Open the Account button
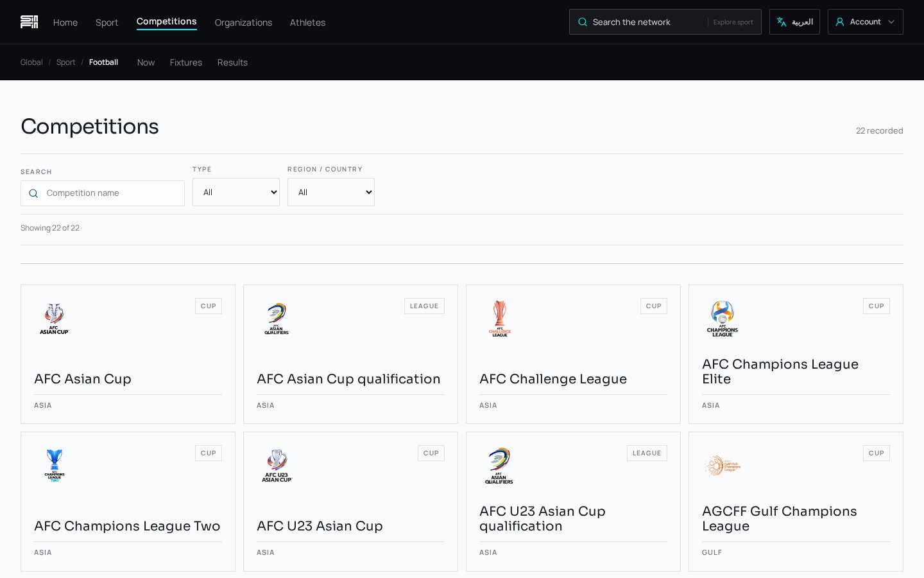The width and height of the screenshot is (924, 578). click(866, 22)
